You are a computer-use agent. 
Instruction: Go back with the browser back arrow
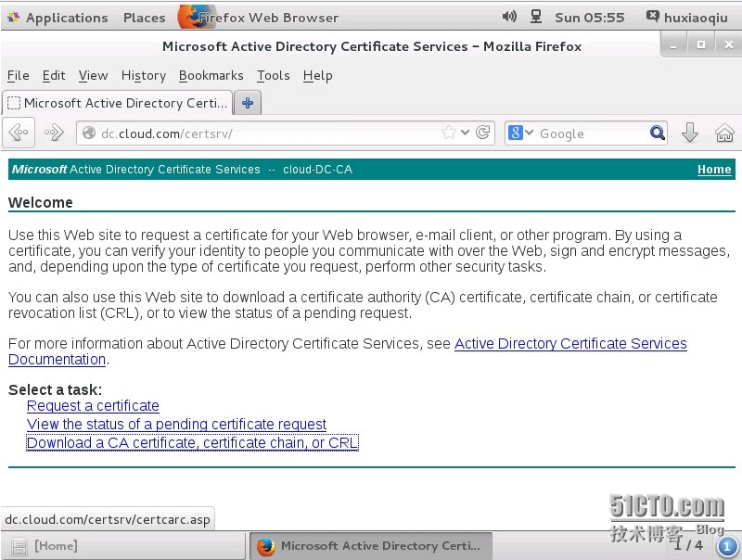pyautogui.click(x=19, y=133)
